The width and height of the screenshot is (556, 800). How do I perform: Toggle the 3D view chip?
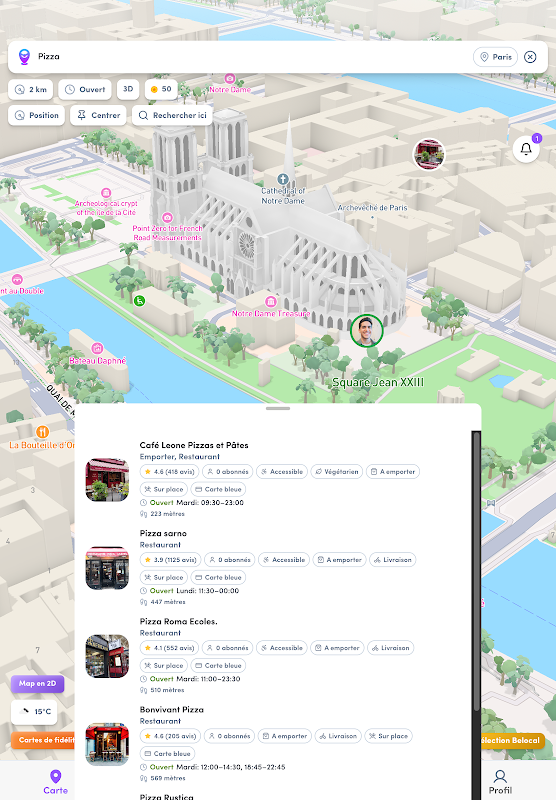(128, 89)
